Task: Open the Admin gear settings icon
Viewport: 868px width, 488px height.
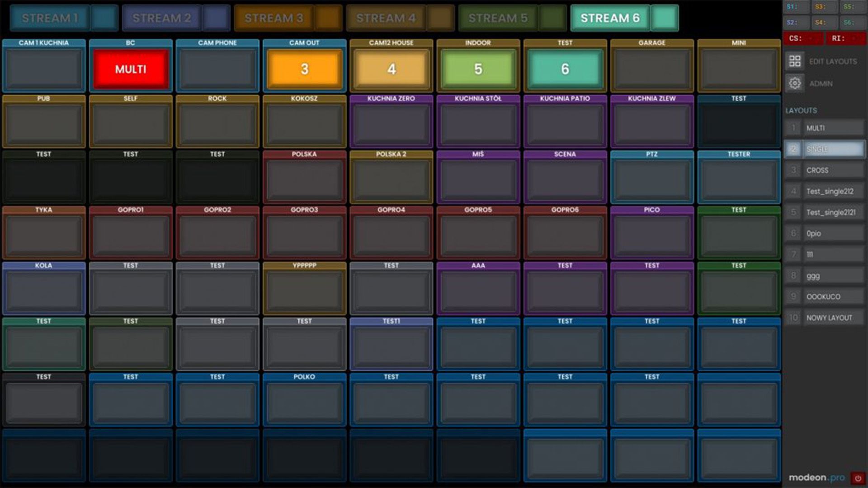Action: 795,84
